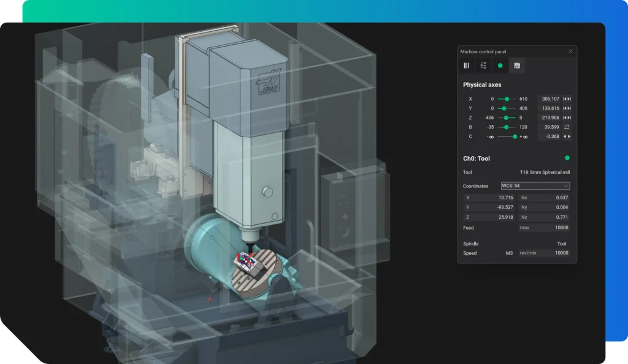This screenshot has height=364, width=628.
Task: Click the B axis loop arrows icon
Action: [x=567, y=127]
